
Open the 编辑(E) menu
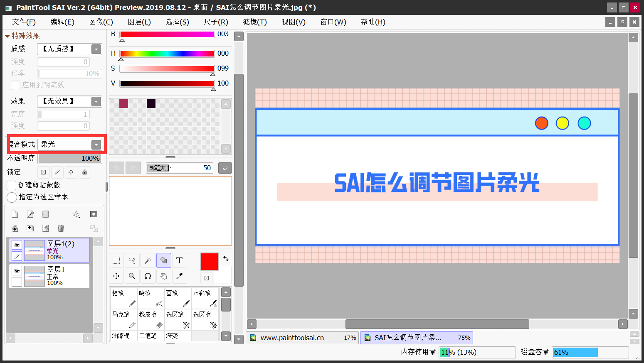62,22
